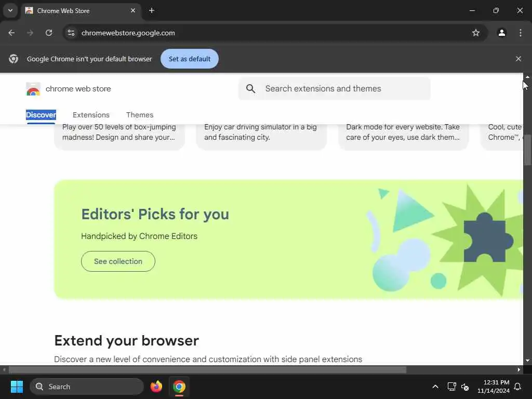Set Chrome as default browser
This screenshot has width=532, height=399.
pyautogui.click(x=189, y=59)
